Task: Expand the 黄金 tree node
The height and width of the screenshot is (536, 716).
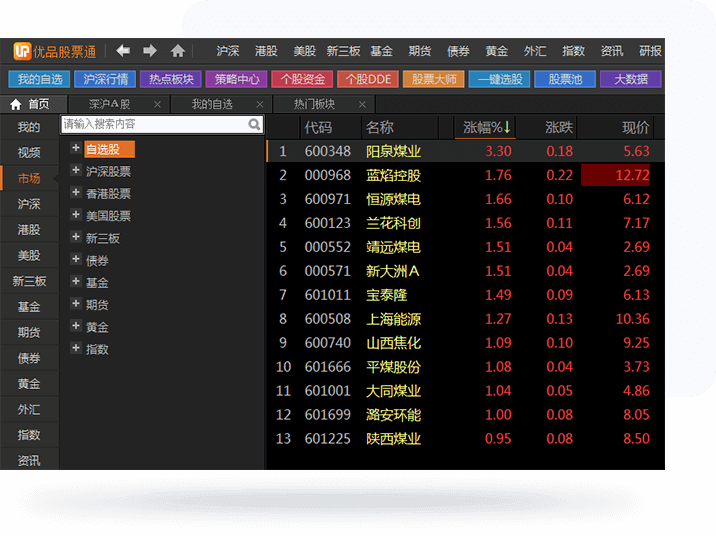Action: (x=76, y=326)
